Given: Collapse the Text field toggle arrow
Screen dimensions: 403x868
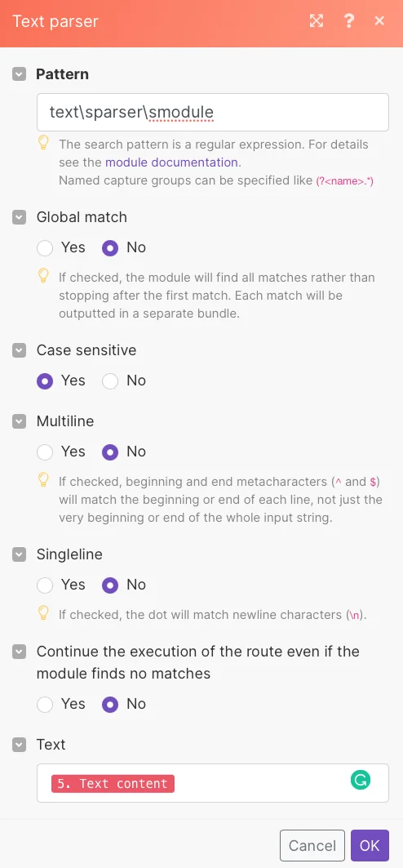Looking at the screenshot, I should pyautogui.click(x=20, y=745).
